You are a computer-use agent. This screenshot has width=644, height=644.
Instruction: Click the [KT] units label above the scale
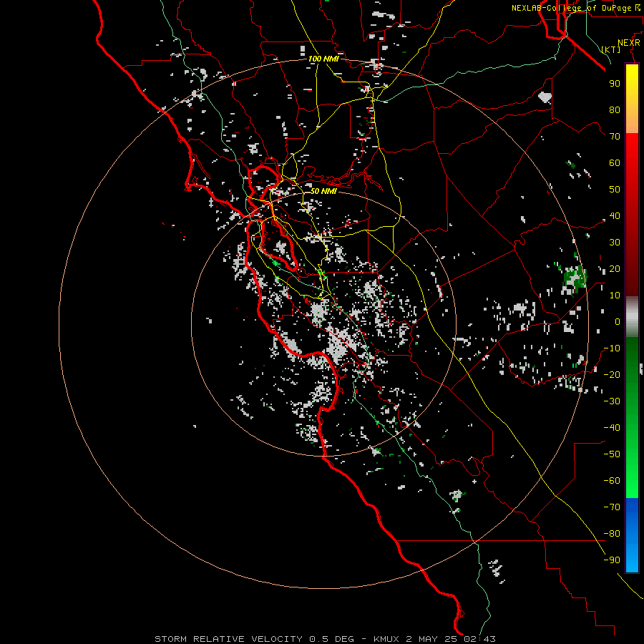click(x=611, y=49)
